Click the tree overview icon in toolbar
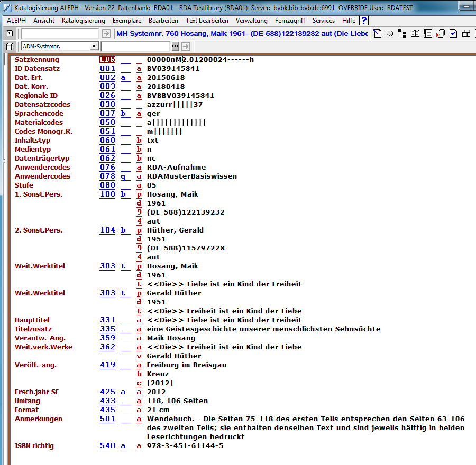This screenshot has width=476, height=465. (402, 34)
